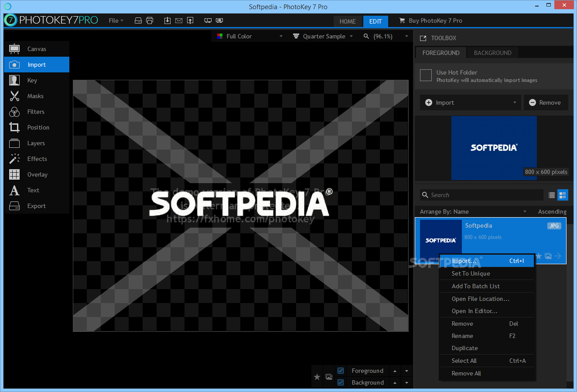Choose Select All in context menu
The height and width of the screenshot is (392, 577).
[487, 361]
